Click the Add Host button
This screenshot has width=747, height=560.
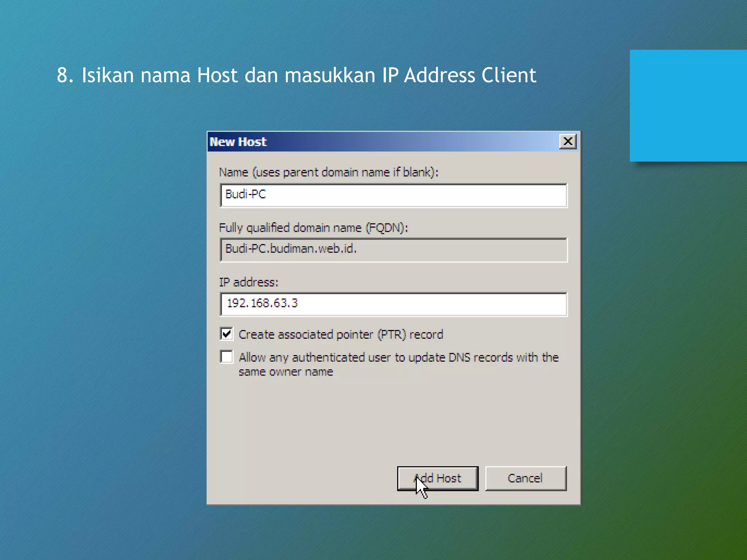click(x=438, y=478)
